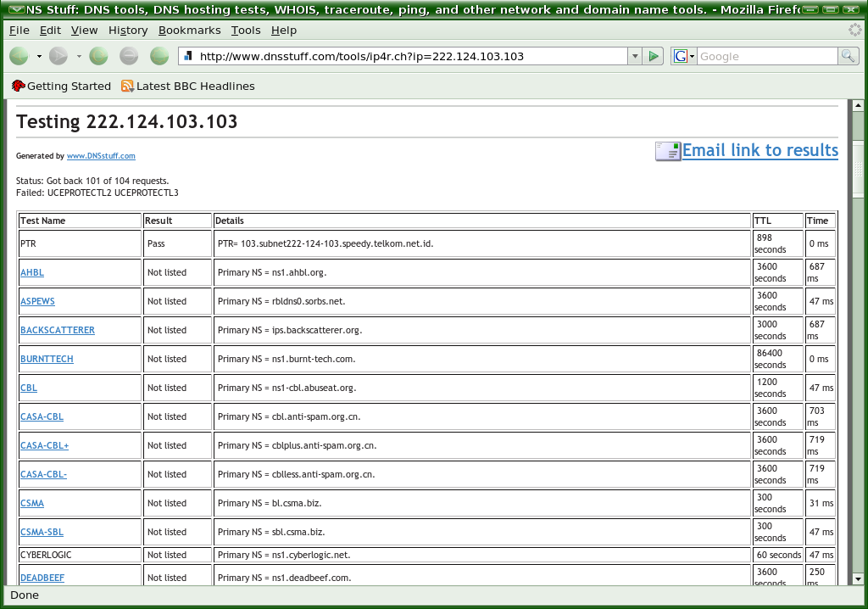Click the Primary NS = ns1.cyberlogic.net. cell
Image resolution: width=868 pixels, height=609 pixels.
click(481, 555)
